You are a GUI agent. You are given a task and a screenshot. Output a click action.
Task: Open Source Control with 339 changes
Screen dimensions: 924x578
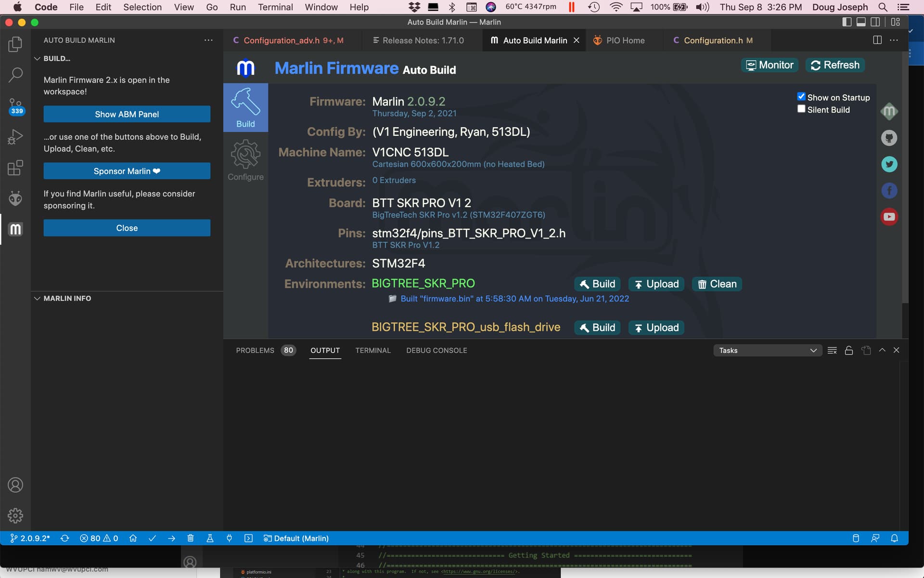(15, 106)
